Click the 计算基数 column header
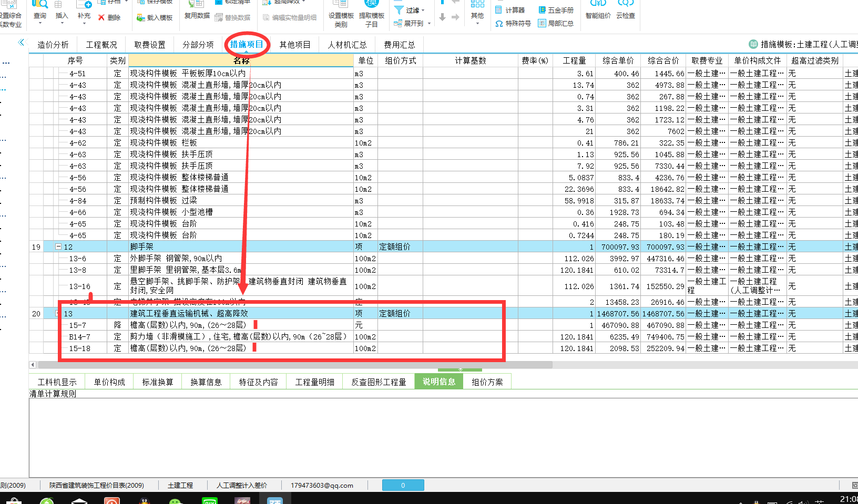The image size is (858, 504). 471,60
